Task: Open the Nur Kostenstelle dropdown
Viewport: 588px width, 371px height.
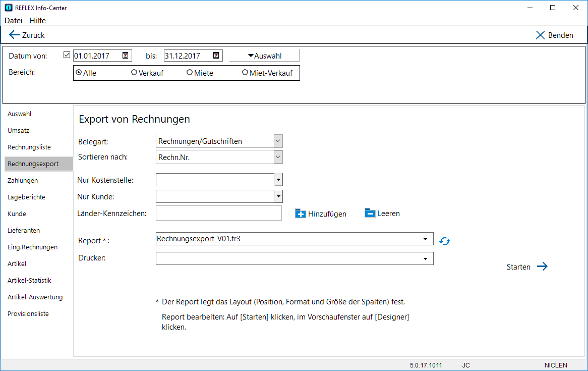Action: click(x=278, y=180)
